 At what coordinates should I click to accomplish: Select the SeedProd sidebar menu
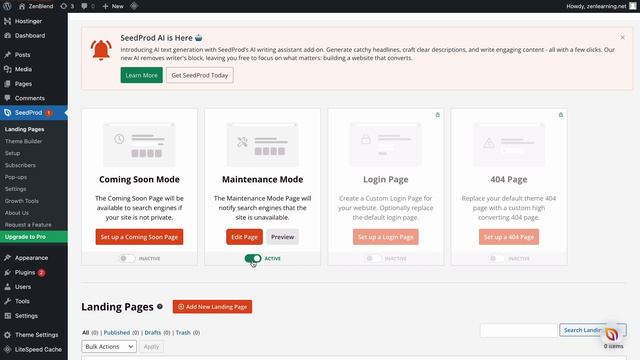coord(33,113)
